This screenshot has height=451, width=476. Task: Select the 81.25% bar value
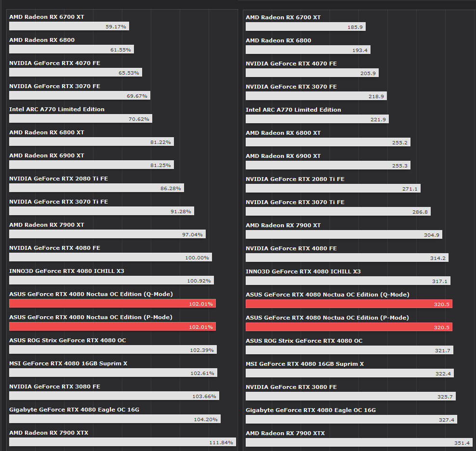(x=160, y=165)
